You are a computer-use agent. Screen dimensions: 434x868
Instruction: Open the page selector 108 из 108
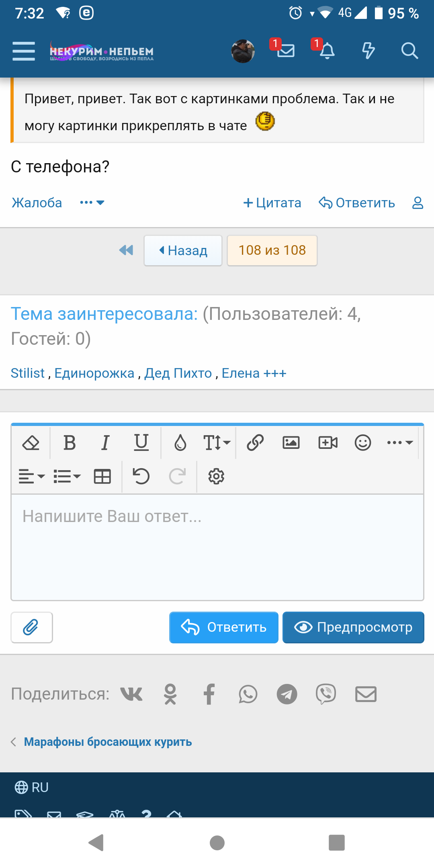(x=272, y=250)
